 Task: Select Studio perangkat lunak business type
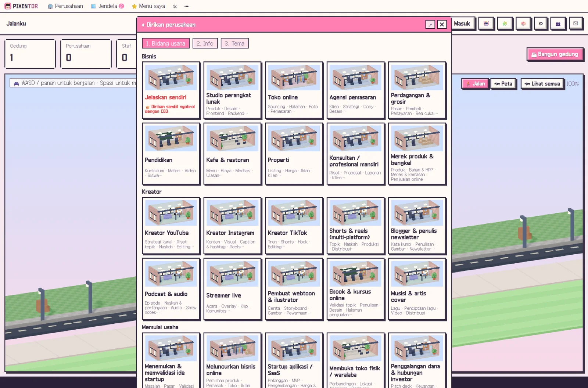pyautogui.click(x=233, y=90)
